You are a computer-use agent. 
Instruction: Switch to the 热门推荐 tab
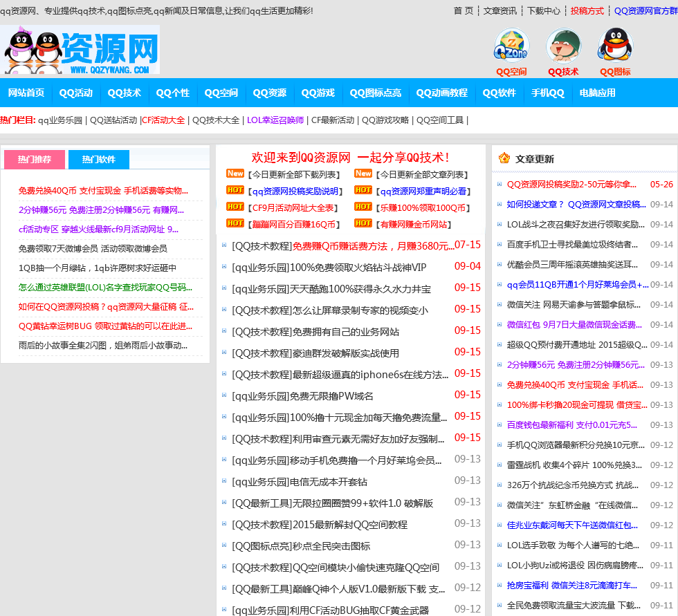[34, 160]
